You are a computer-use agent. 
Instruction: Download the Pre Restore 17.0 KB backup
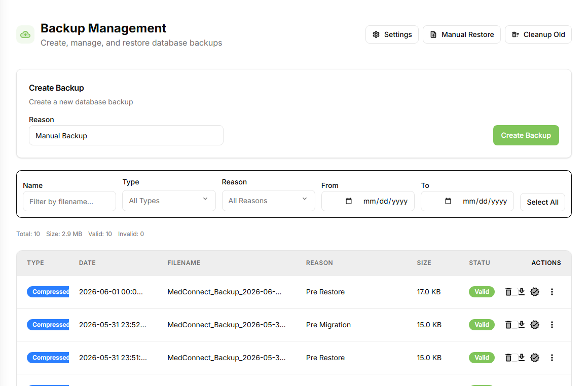pos(522,292)
